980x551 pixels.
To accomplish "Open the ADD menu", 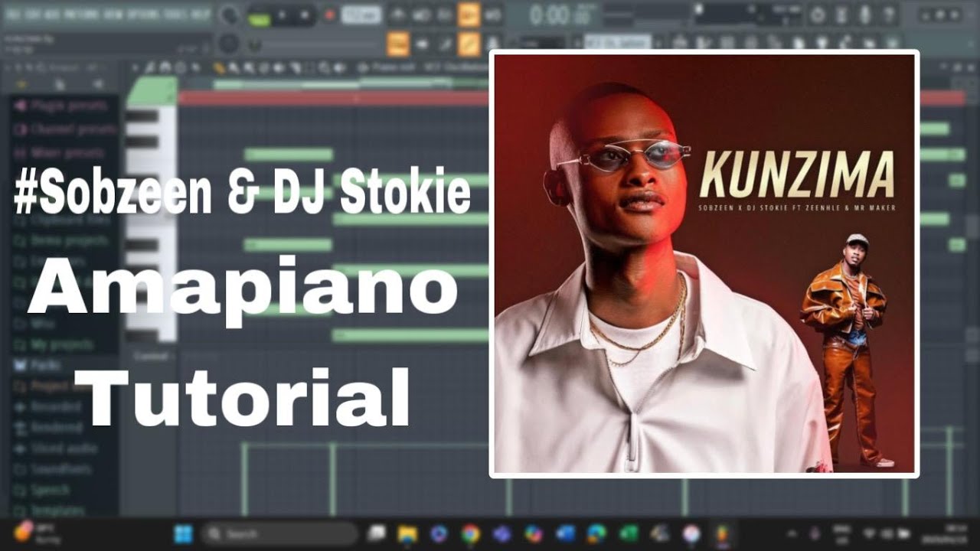I will [x=52, y=14].
